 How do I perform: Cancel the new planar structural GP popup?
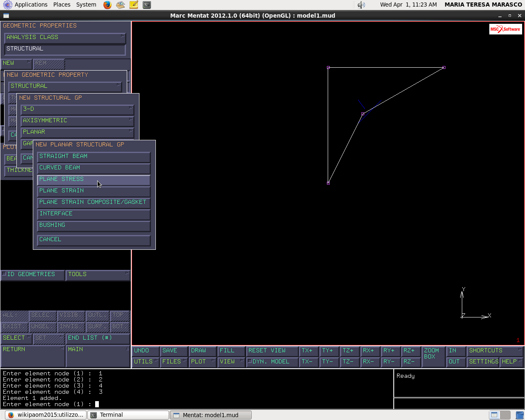point(94,240)
